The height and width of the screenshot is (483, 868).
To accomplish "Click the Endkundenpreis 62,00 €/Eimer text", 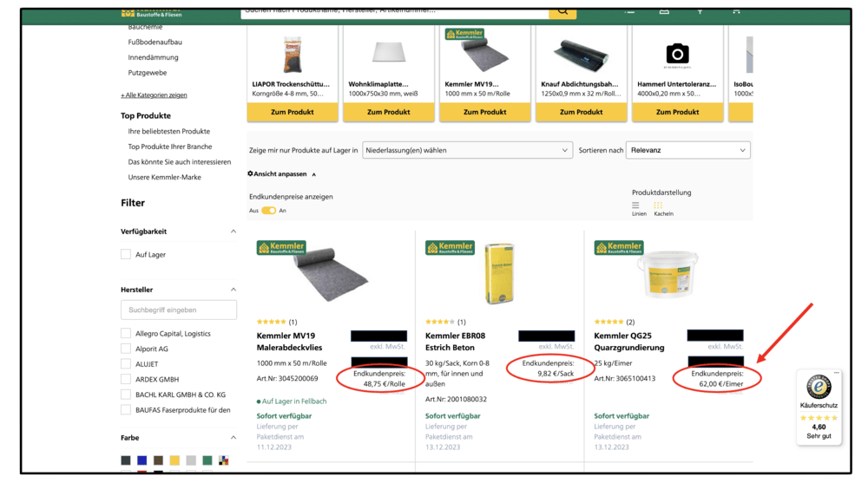I will 718,378.
